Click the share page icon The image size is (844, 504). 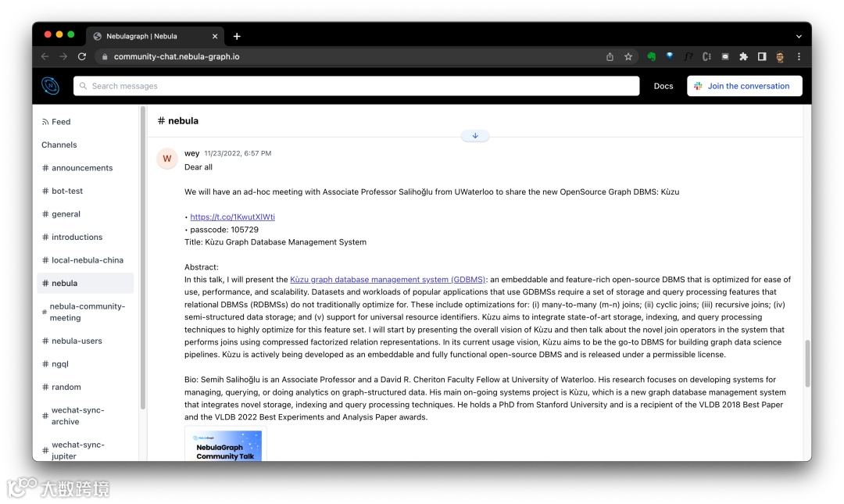pos(610,56)
